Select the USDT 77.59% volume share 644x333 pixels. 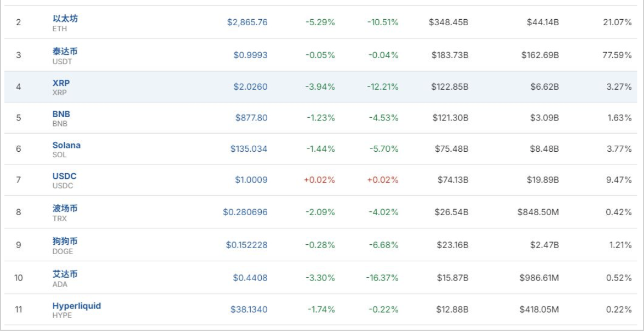tap(617, 55)
